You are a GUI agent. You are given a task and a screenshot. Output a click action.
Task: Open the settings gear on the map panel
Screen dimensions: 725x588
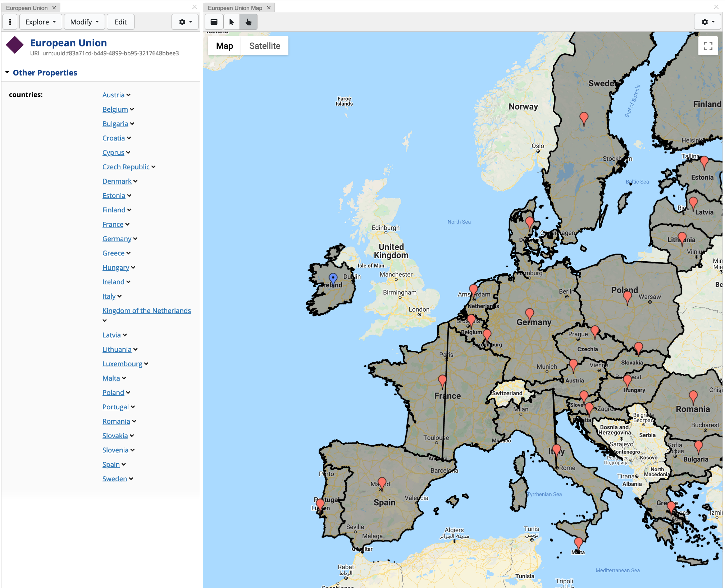click(707, 22)
